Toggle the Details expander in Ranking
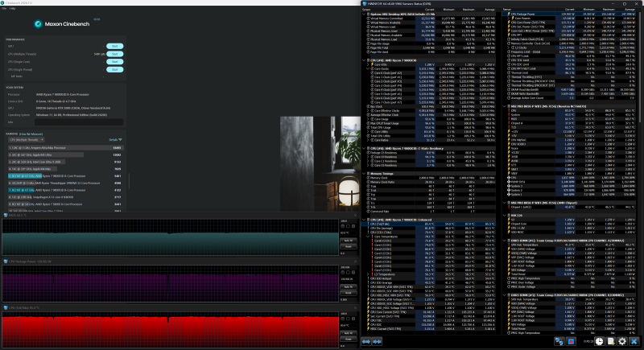The width and height of the screenshot is (644, 350). coord(115,140)
